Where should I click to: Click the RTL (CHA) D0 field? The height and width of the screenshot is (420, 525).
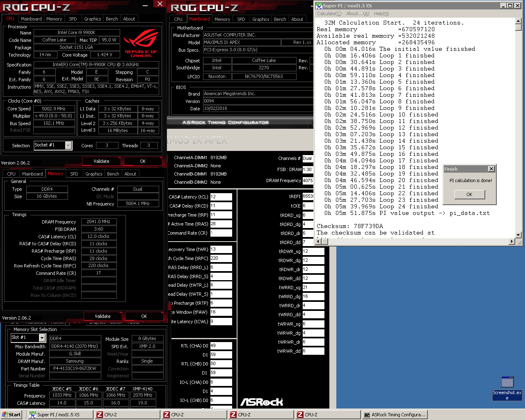(x=221, y=346)
